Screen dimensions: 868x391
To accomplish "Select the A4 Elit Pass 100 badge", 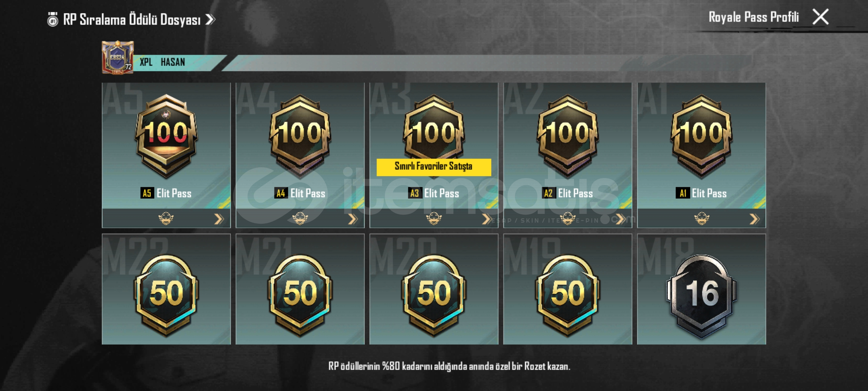I will click(300, 136).
